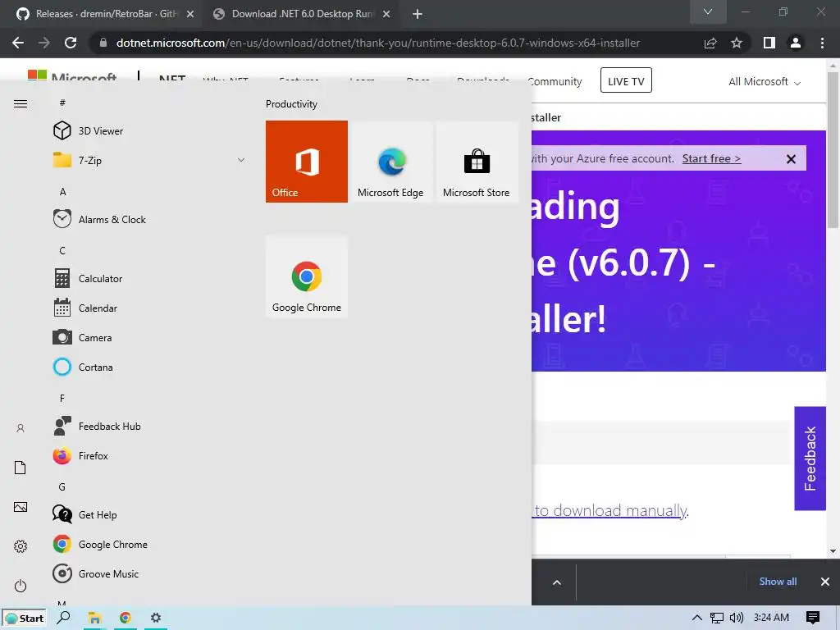
Task: Open Chrome tab search dropdown
Action: click(x=708, y=11)
